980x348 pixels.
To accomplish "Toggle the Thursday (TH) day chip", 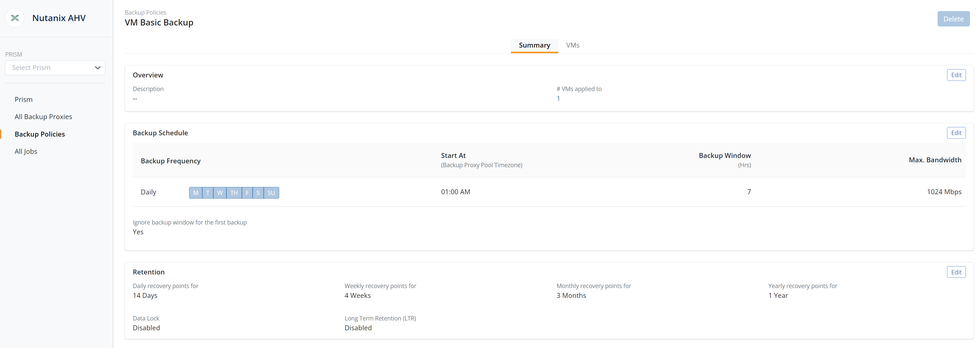I will click(234, 193).
